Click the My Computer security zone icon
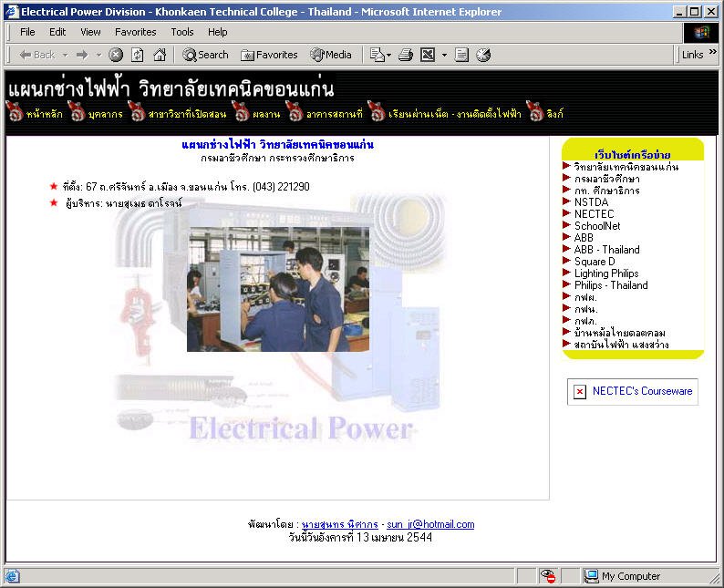724x588 pixels. click(591, 576)
